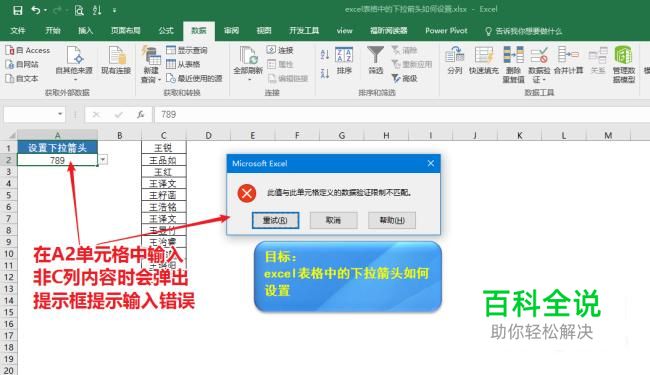The height and width of the screenshot is (375, 650).
Task: Click the Tell me what you want search box
Action: pos(523,31)
